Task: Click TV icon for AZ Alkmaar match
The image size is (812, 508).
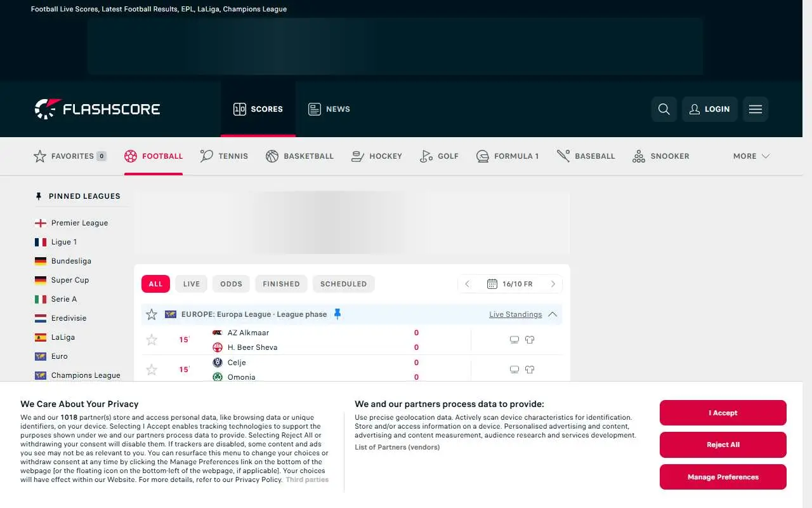Action: click(514, 340)
